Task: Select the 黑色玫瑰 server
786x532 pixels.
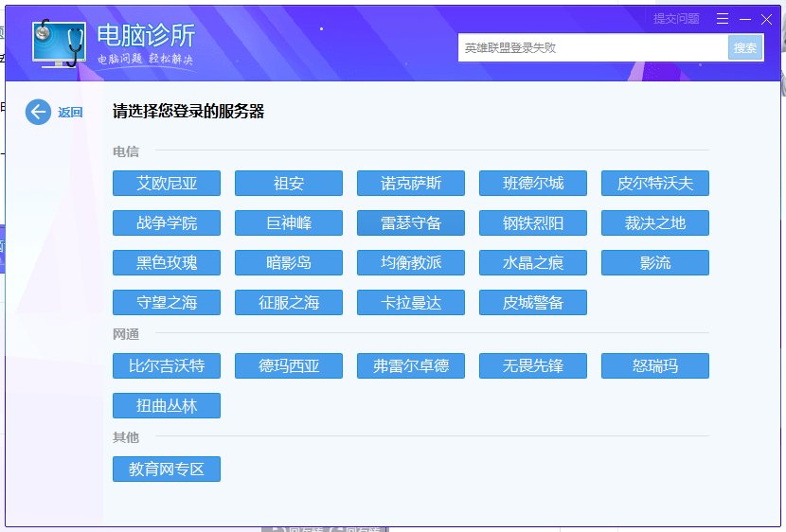Action: 167,263
